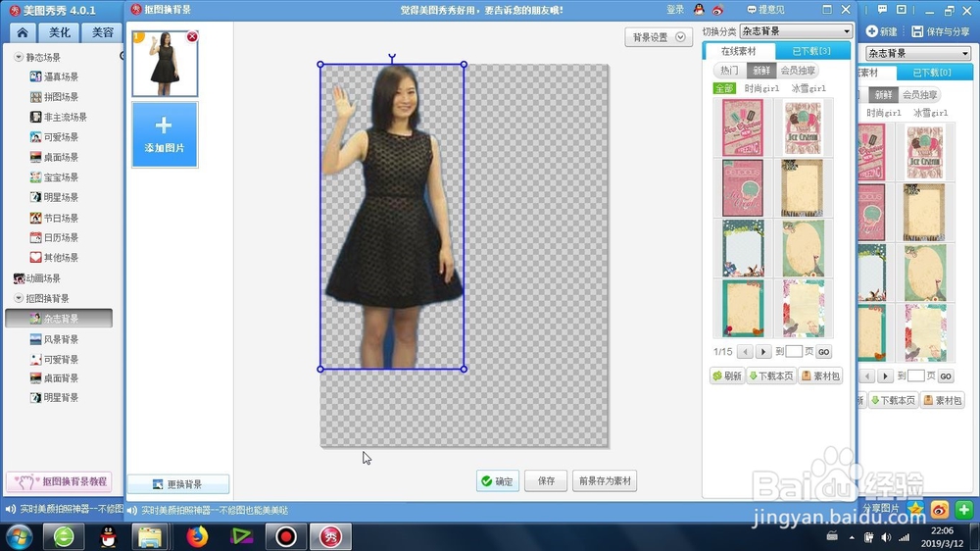
Task: Click 前景存为素材 button
Action: [x=605, y=481]
